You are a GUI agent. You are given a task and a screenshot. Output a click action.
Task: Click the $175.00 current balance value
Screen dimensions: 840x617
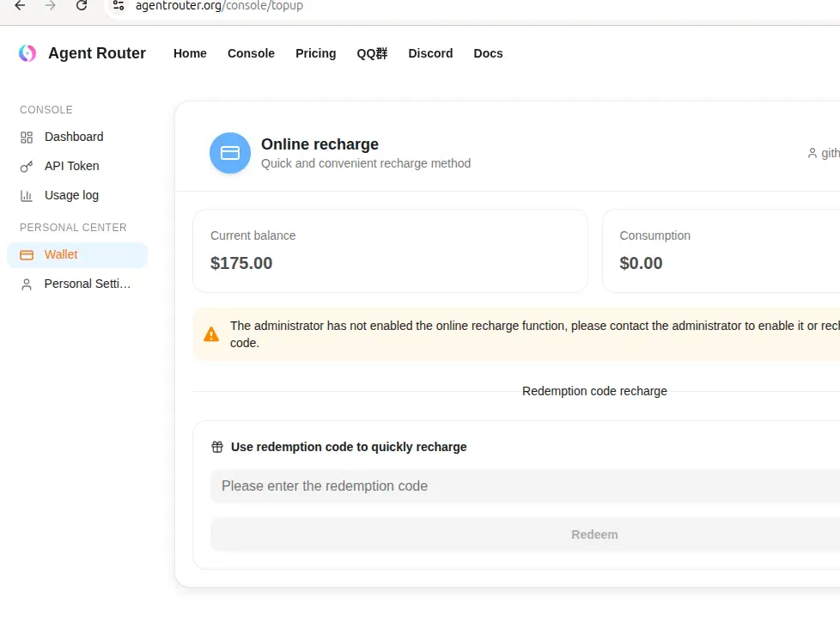pos(241,263)
